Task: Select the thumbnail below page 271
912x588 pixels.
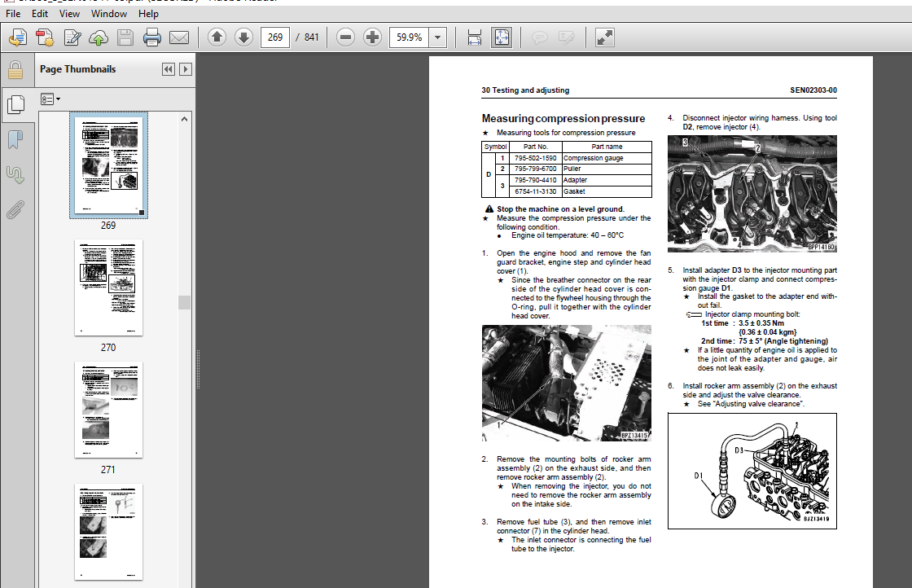Action: click(x=109, y=532)
